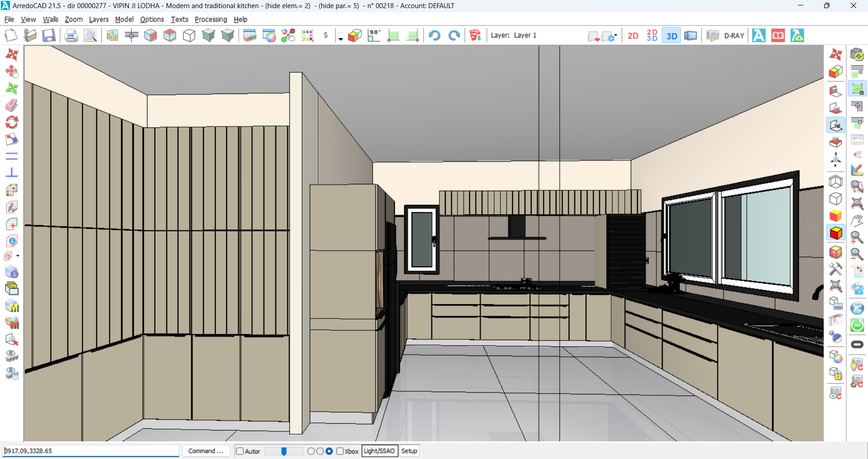
Task: Open the 2D/3D toggle dropdown
Action: coord(651,35)
